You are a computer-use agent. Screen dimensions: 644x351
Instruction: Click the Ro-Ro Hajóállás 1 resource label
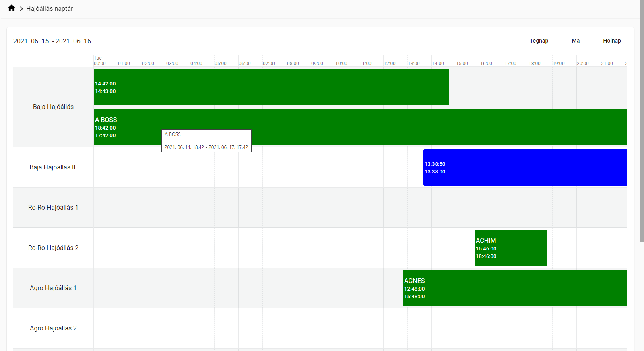point(53,208)
